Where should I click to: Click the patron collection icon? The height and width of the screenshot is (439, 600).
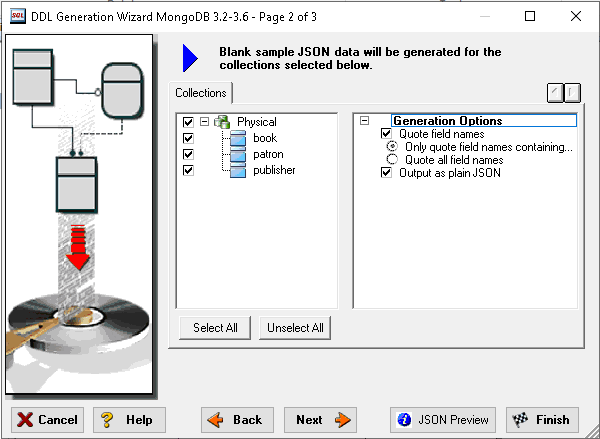(238, 154)
